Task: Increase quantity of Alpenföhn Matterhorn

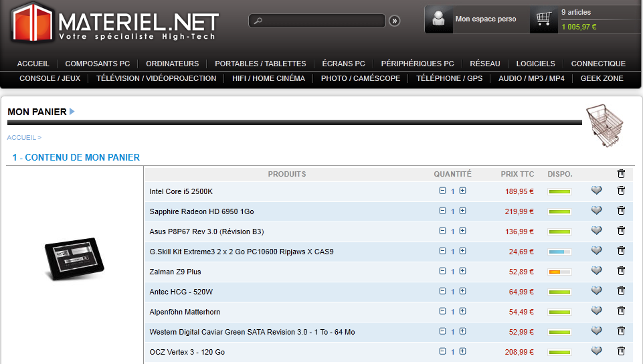Action: coord(462,311)
